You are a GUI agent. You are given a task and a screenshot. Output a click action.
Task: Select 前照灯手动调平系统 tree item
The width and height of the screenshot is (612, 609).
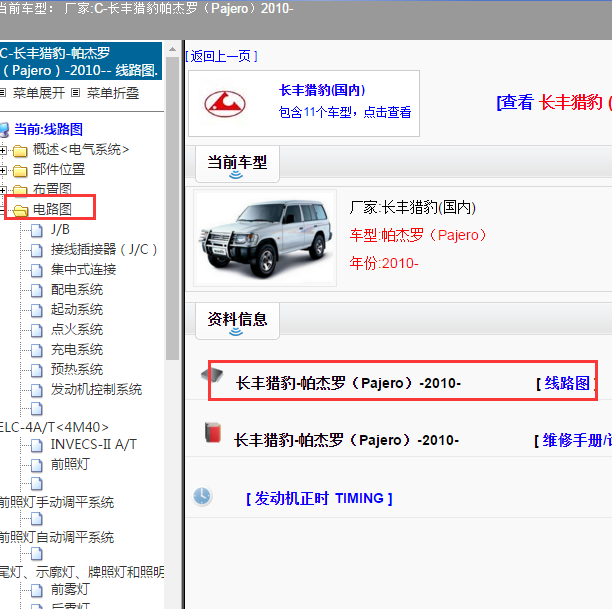[57, 502]
